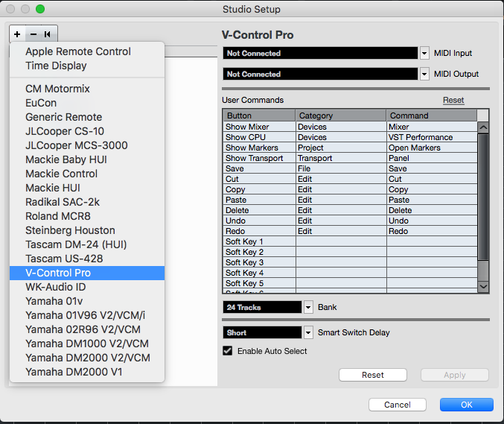Choose CM Motormix from device list

click(87, 89)
